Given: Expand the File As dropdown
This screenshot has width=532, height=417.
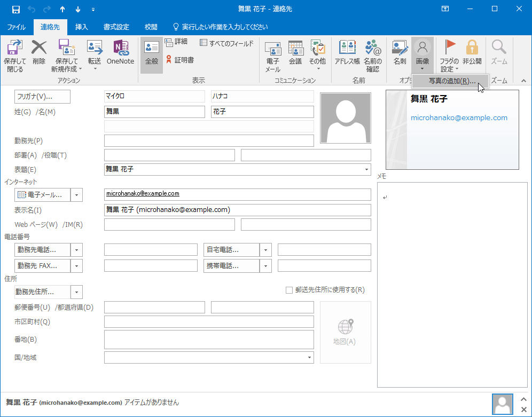Looking at the screenshot, I should pyautogui.click(x=366, y=169).
